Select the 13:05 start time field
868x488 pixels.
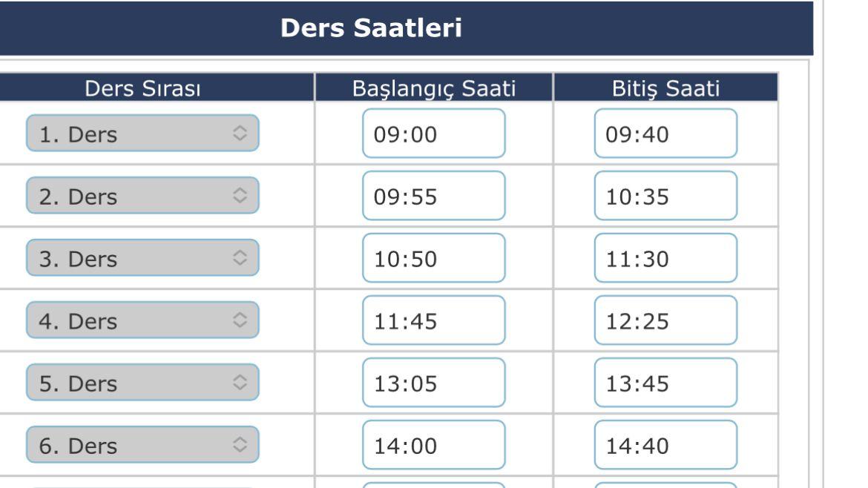point(433,383)
